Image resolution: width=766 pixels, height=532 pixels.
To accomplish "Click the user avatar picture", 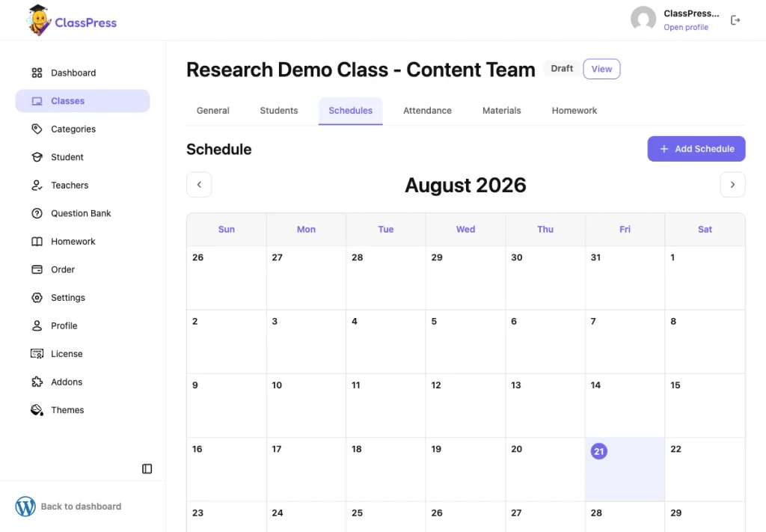I will coord(643,19).
